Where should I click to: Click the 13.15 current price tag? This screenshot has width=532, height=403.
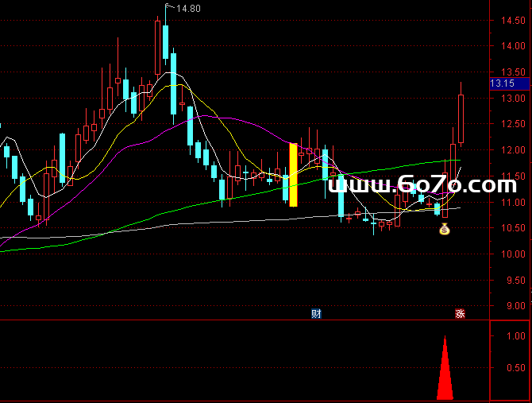pyautogui.click(x=503, y=83)
